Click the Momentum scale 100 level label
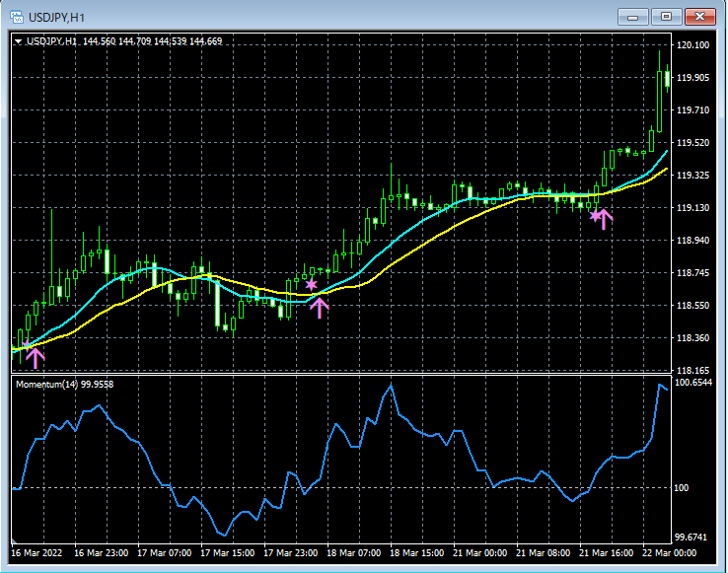The width and height of the screenshot is (728, 573). [x=681, y=487]
